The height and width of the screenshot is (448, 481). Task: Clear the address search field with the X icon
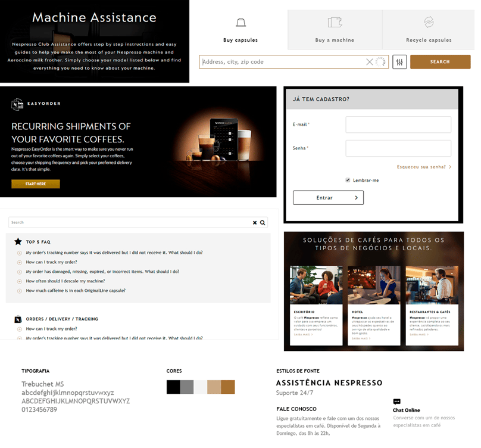click(x=369, y=62)
